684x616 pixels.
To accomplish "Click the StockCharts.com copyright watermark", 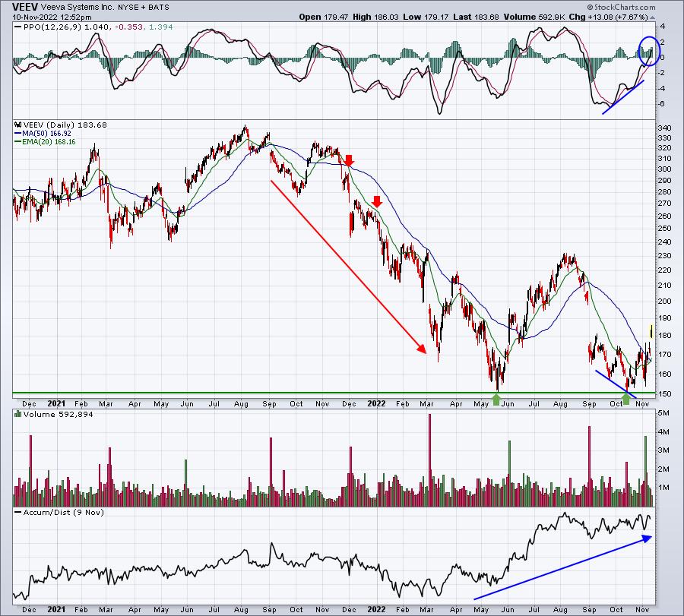I will click(x=621, y=7).
